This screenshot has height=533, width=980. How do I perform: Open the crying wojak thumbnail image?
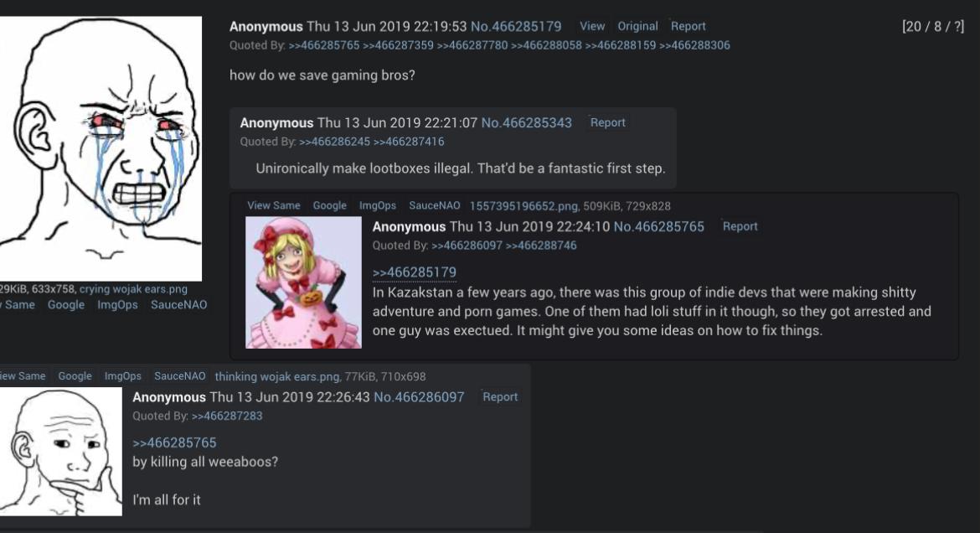tap(101, 149)
